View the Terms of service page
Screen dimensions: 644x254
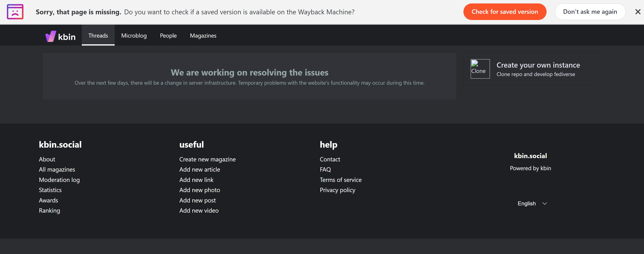(341, 180)
